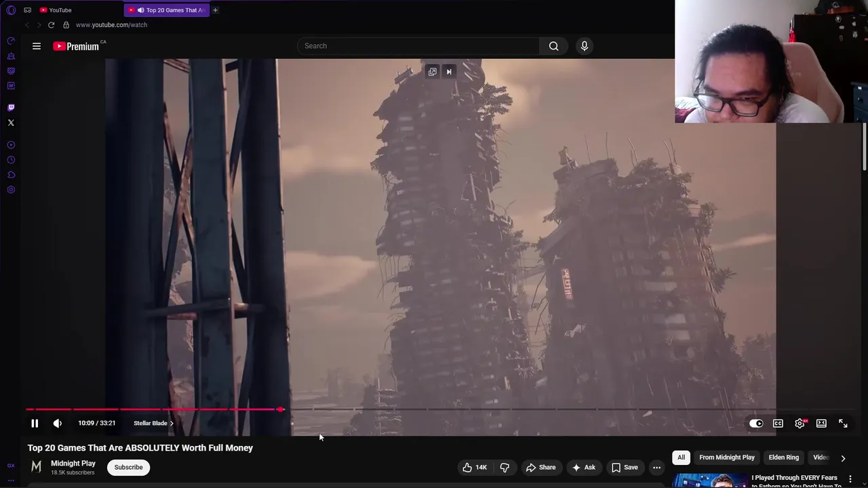Reload the current page
This screenshot has width=868, height=488.
51,25
